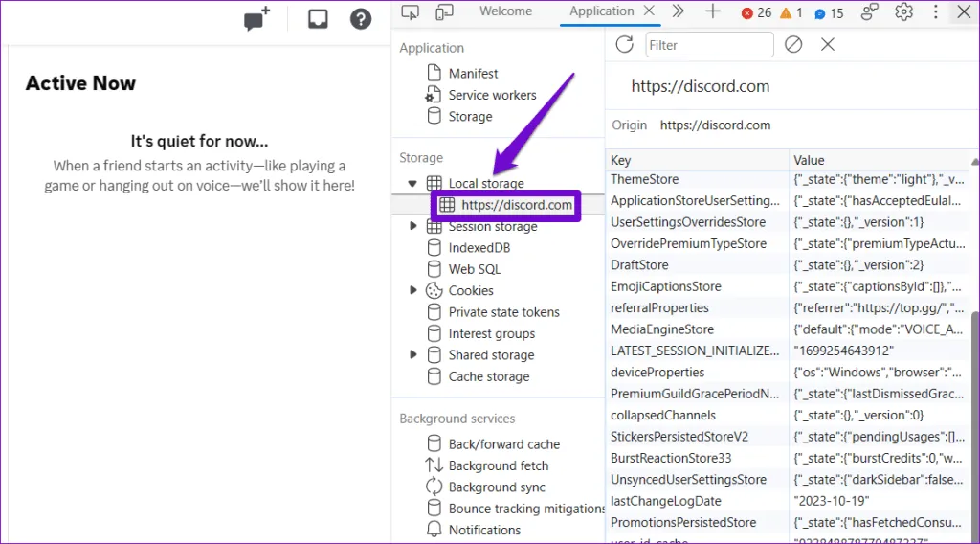
Task: Click the add new tab plus icon
Action: coord(712,12)
